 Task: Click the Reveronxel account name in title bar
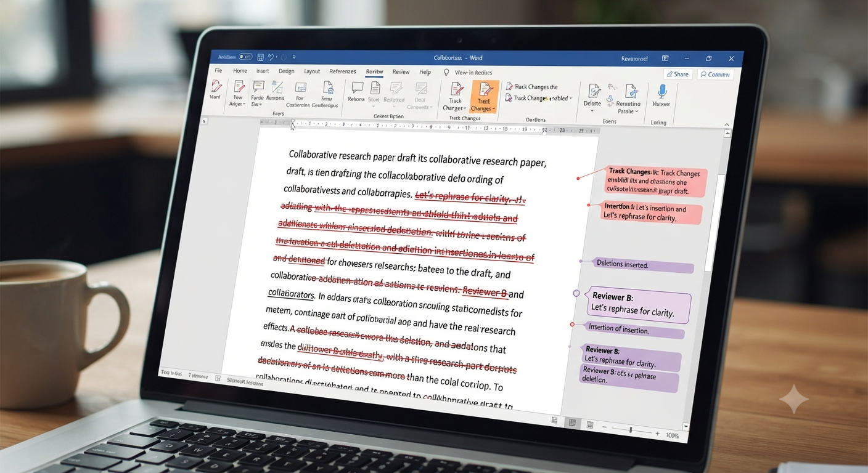coord(634,59)
